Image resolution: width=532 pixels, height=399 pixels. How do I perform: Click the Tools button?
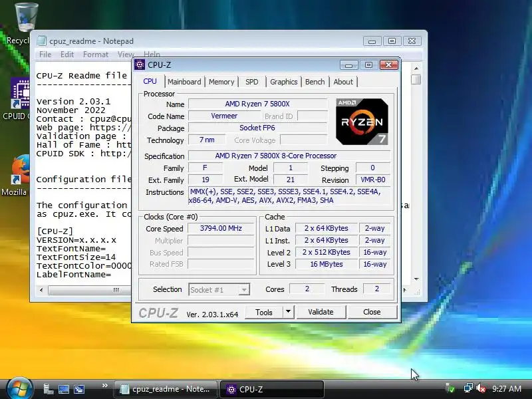click(x=263, y=312)
